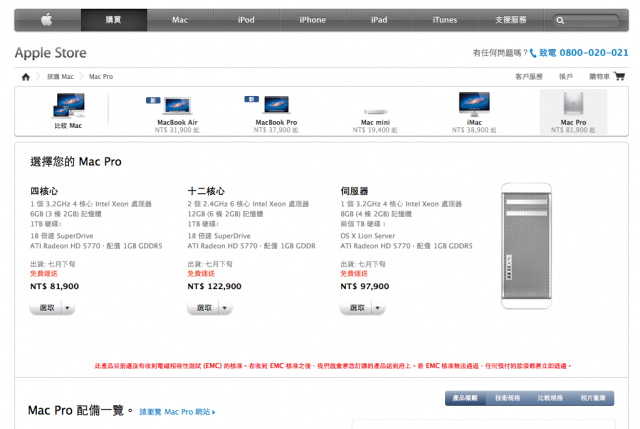640x429 pixels.
Task: Click the red EMC approval notice text
Action: (333, 366)
